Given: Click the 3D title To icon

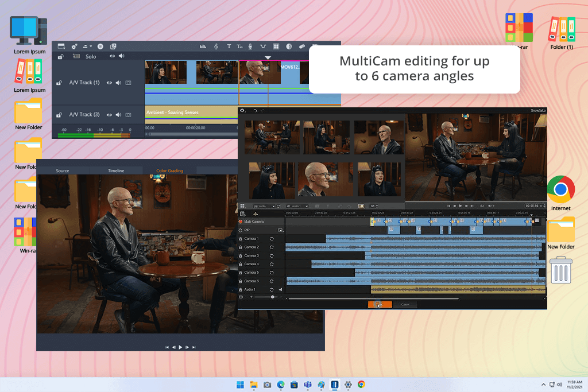Looking at the screenshot, I should tap(239, 46).
